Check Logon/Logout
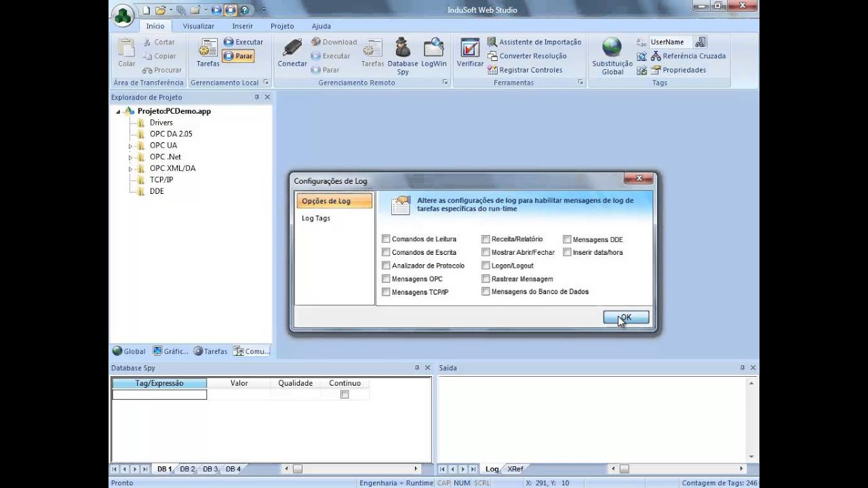This screenshot has height=488, width=868. [x=486, y=266]
